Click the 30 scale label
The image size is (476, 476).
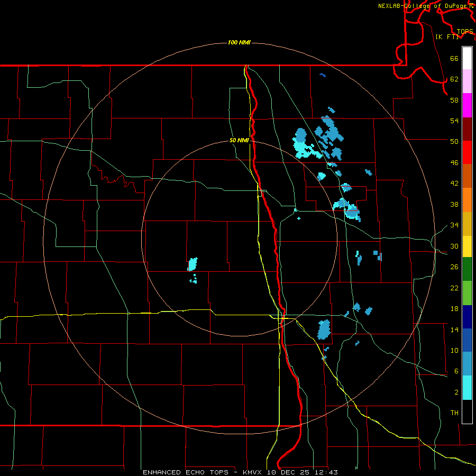pyautogui.click(x=454, y=246)
